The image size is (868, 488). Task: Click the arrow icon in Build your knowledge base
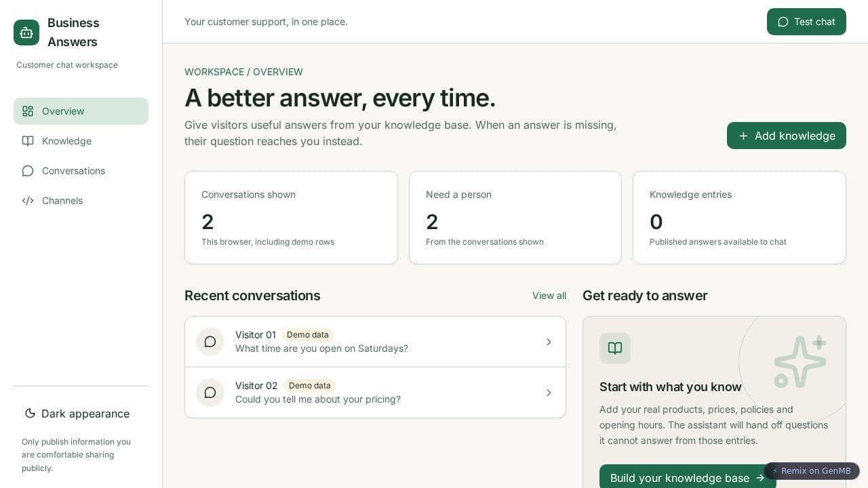(760, 478)
